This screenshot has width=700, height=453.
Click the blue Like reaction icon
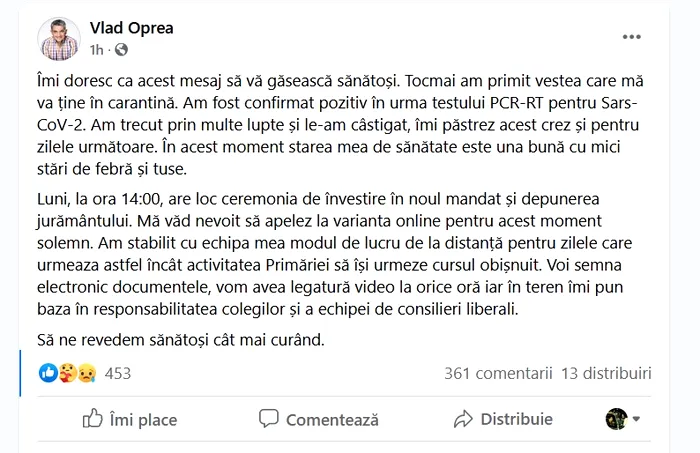tap(48, 373)
